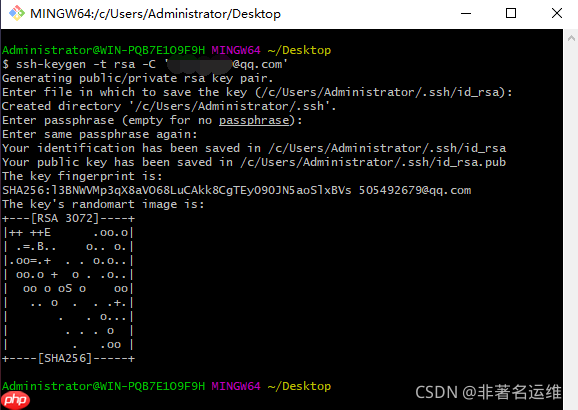Click the scrollbar up arrow
Screen dimensions: 578x410
[x=571, y=38]
